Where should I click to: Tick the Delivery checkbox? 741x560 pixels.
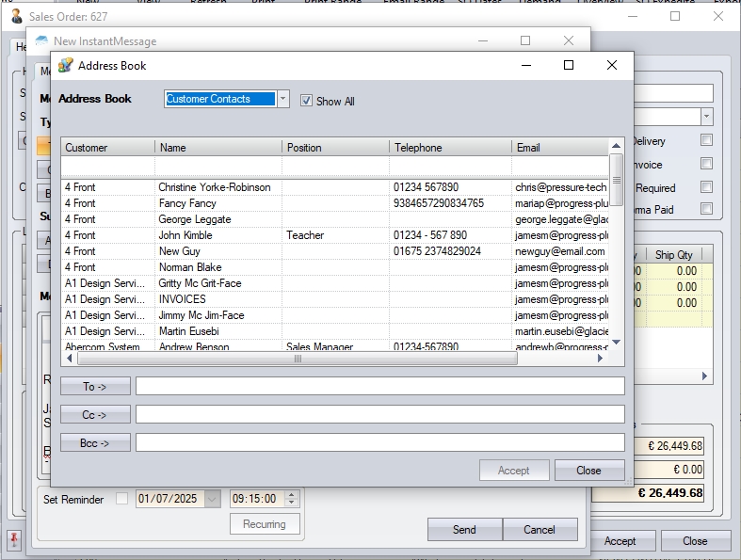tap(706, 141)
